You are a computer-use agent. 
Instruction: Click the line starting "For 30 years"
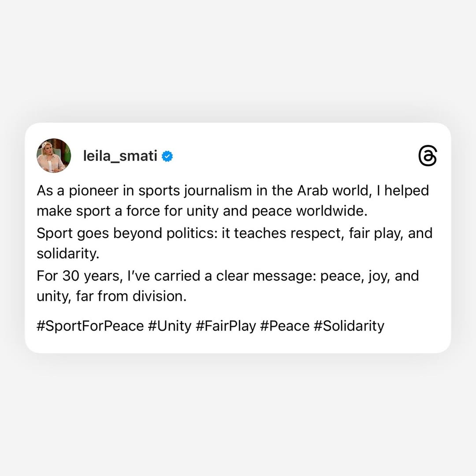228,276
